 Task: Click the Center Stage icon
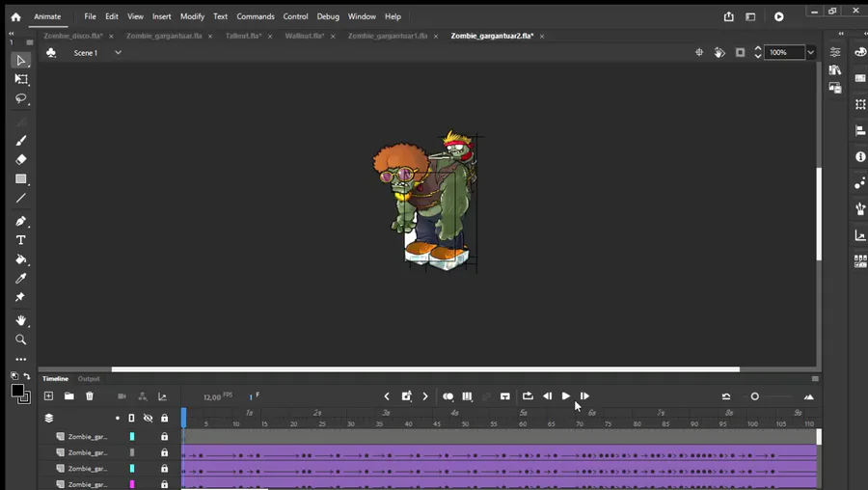click(x=699, y=52)
